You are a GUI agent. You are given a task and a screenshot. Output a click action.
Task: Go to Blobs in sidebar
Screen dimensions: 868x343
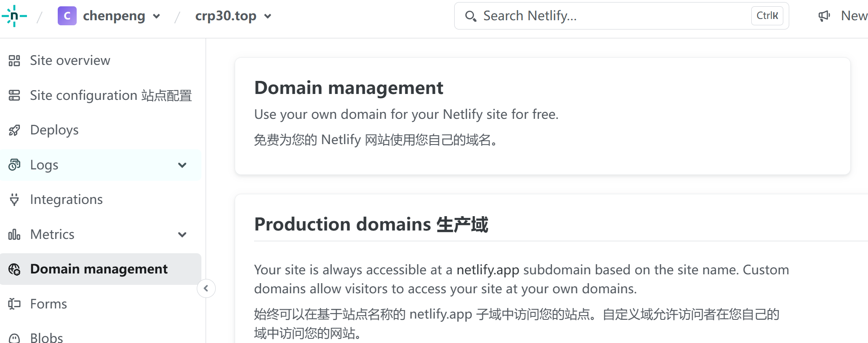coord(46,338)
